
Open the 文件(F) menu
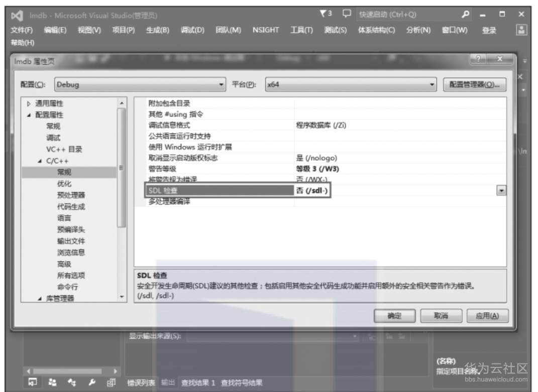22,30
